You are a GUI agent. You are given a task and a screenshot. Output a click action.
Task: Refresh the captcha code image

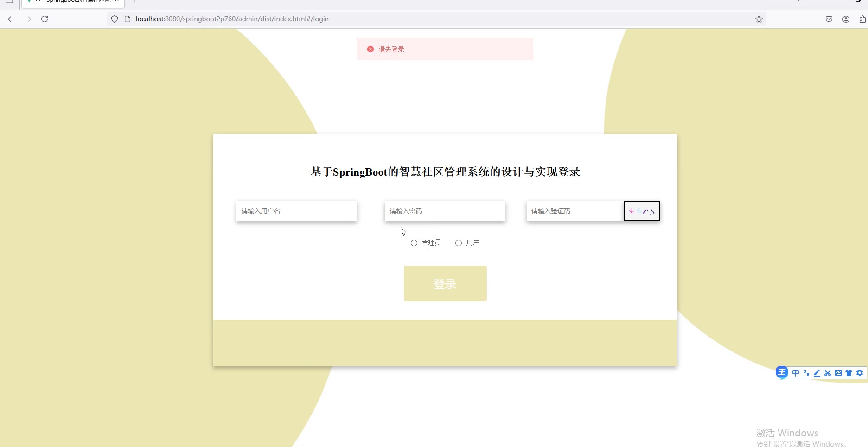pyautogui.click(x=642, y=211)
